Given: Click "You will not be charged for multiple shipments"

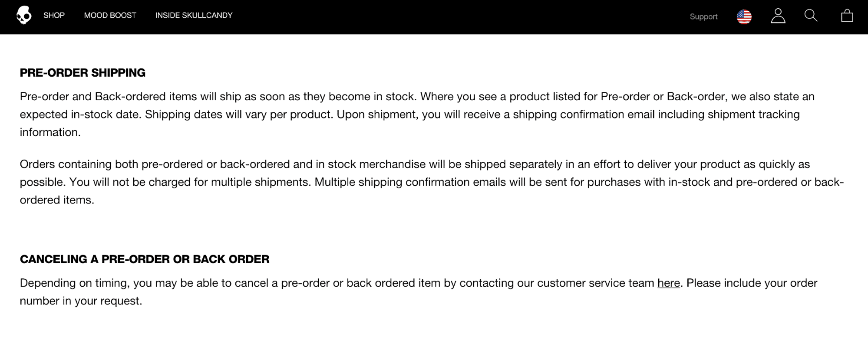Looking at the screenshot, I should [190, 182].
